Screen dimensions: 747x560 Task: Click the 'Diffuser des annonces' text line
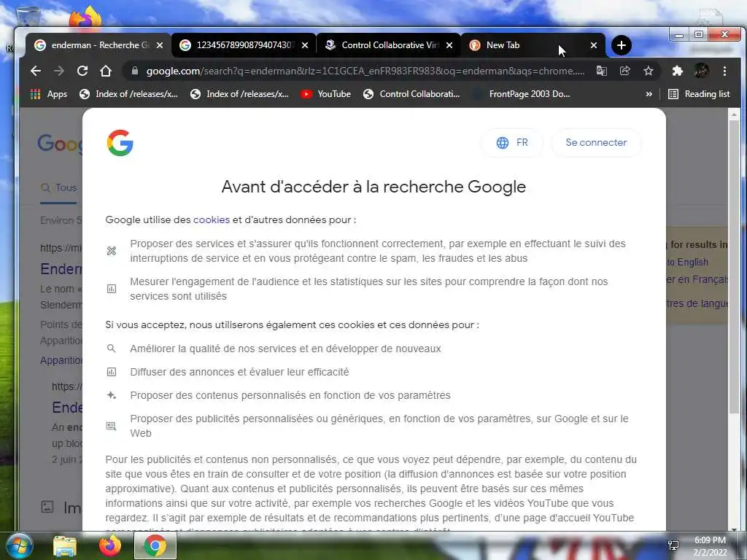click(239, 372)
